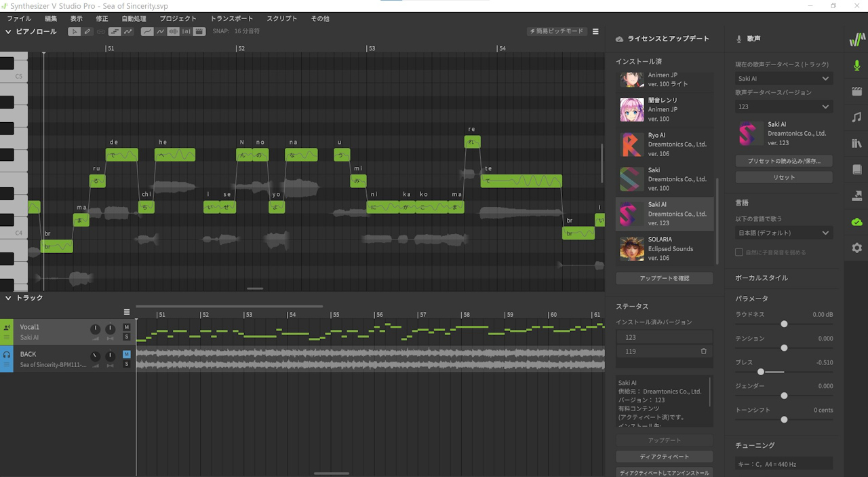Open the SNAP 16分音符 setting
This screenshot has width=868, height=477.
point(236,31)
